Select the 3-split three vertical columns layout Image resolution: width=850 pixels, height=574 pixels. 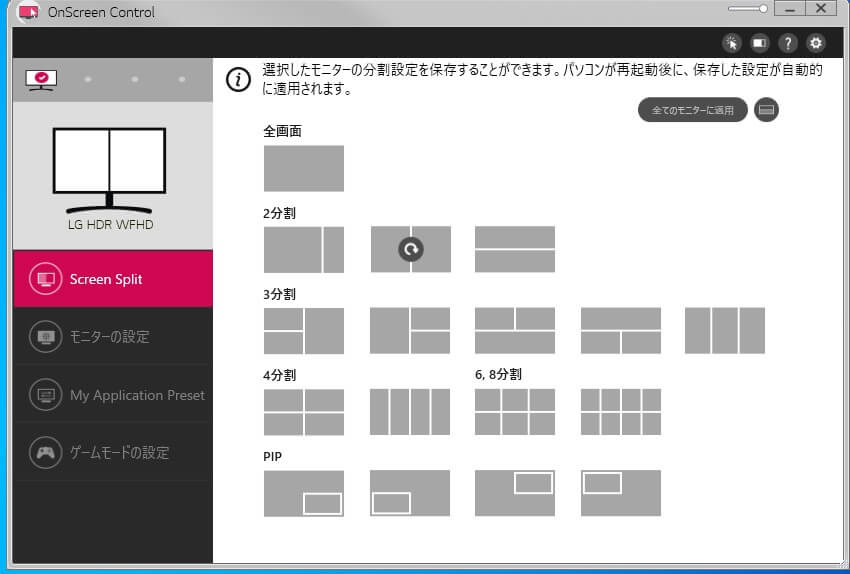[725, 331]
